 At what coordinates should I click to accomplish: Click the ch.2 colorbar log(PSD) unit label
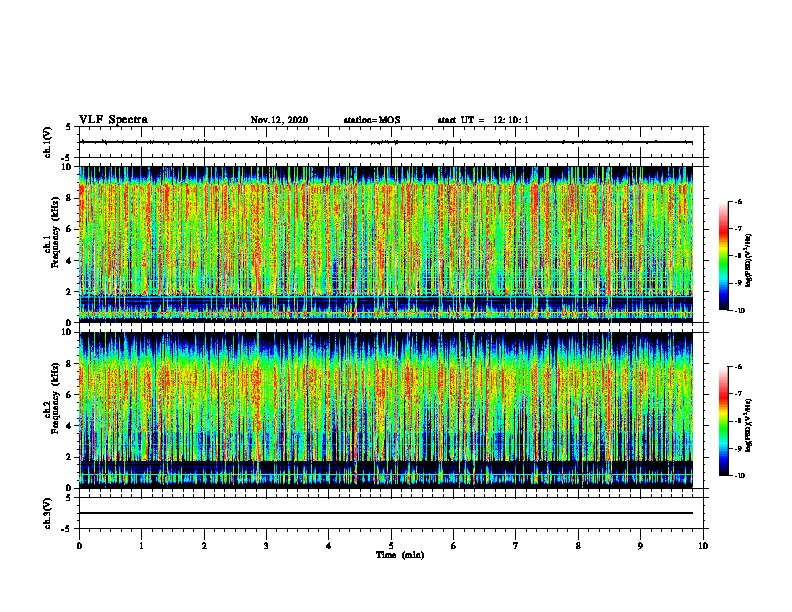tap(749, 425)
